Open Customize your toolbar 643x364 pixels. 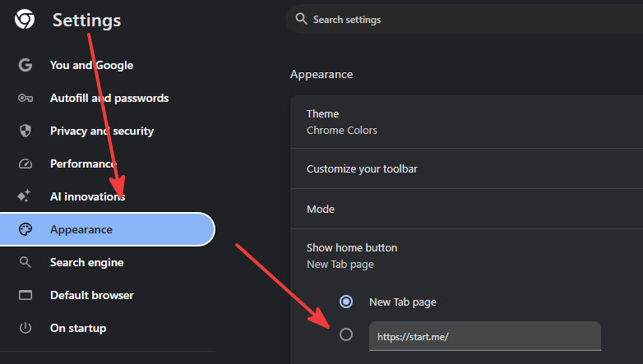[x=467, y=168]
